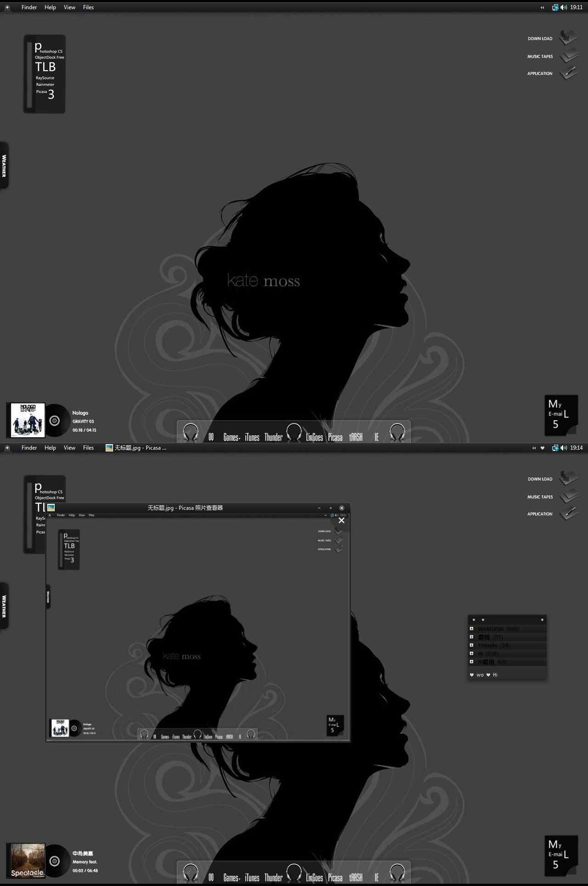
Task: Open volume tray icon beside 19:14 clock
Action: (564, 448)
